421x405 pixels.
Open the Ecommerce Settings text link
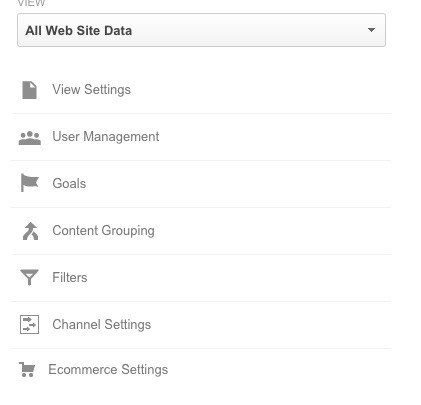[x=108, y=370]
